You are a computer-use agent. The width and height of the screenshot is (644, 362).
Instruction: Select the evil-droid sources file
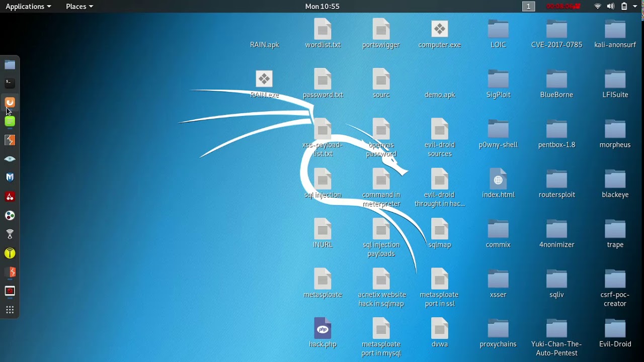click(440, 138)
